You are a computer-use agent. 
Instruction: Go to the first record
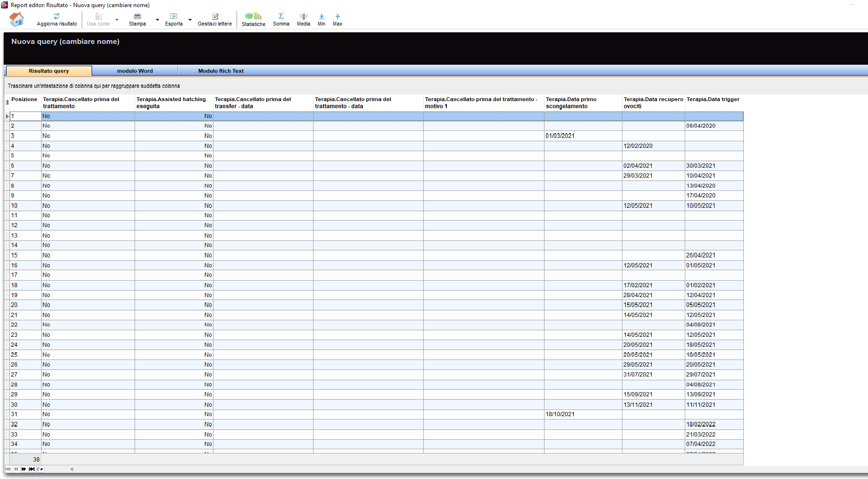8,469
